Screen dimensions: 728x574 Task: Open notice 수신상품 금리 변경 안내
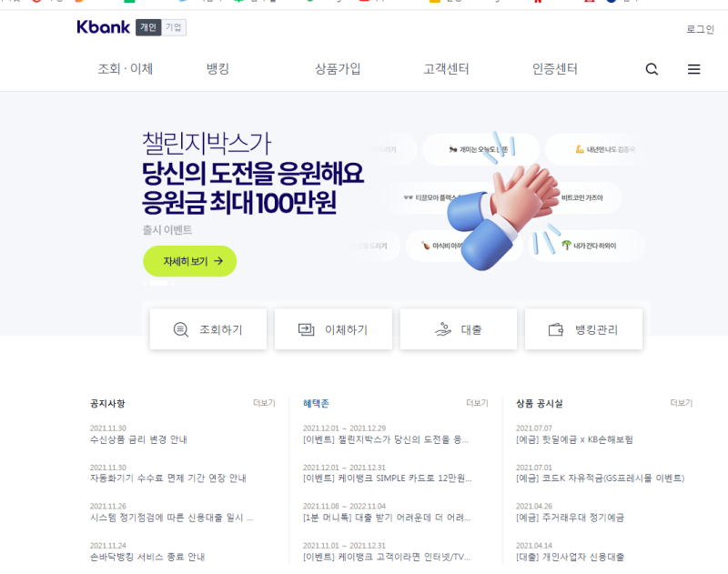[138, 439]
